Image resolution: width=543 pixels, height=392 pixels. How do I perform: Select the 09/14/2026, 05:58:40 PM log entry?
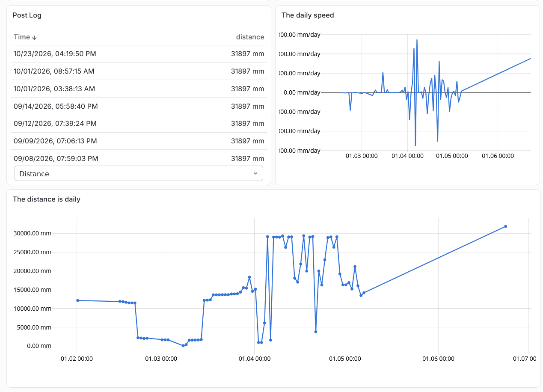point(139,106)
